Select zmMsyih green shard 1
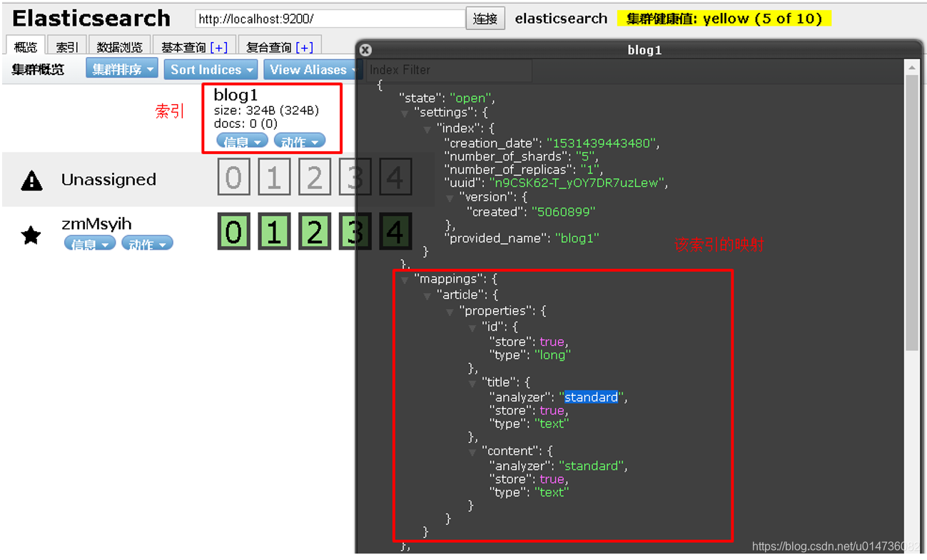The height and width of the screenshot is (560, 927). pos(274,232)
